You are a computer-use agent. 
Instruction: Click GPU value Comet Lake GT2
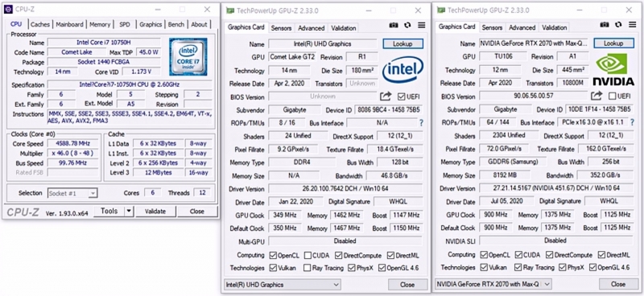292,57
